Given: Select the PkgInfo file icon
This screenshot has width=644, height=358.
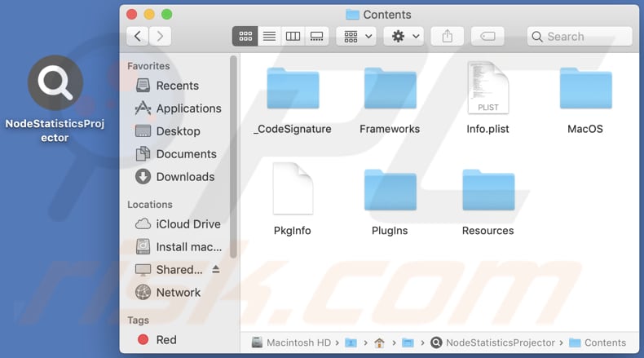Looking at the screenshot, I should (293, 188).
